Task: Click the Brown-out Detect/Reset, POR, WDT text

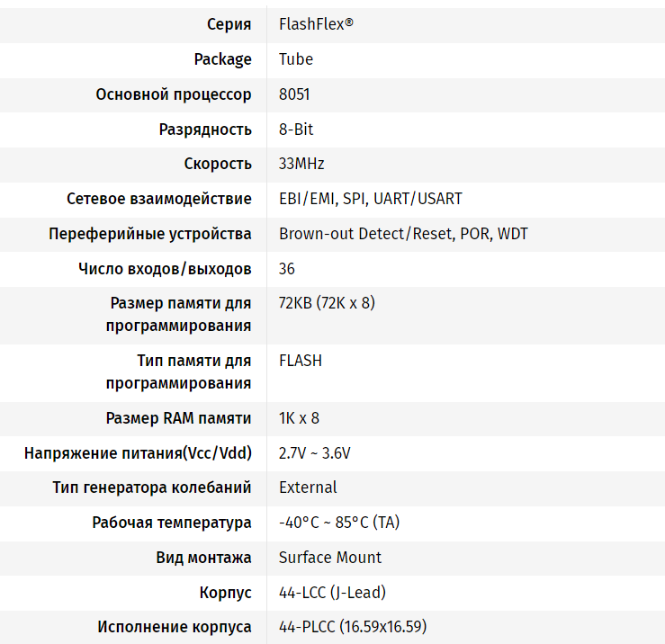Action: point(403,234)
